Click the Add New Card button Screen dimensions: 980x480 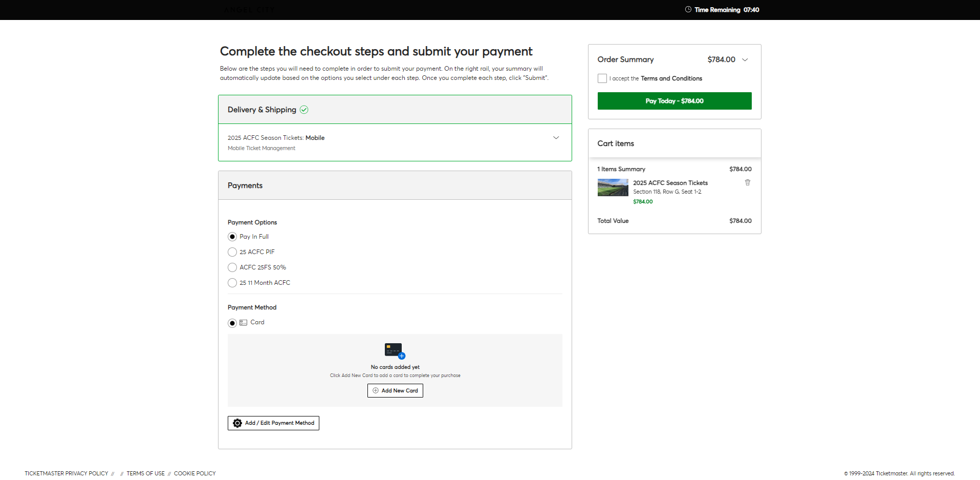[x=395, y=390]
